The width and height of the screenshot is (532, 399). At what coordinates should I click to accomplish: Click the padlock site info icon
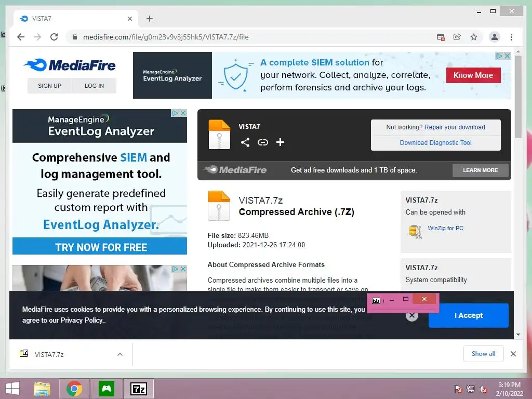point(75,37)
